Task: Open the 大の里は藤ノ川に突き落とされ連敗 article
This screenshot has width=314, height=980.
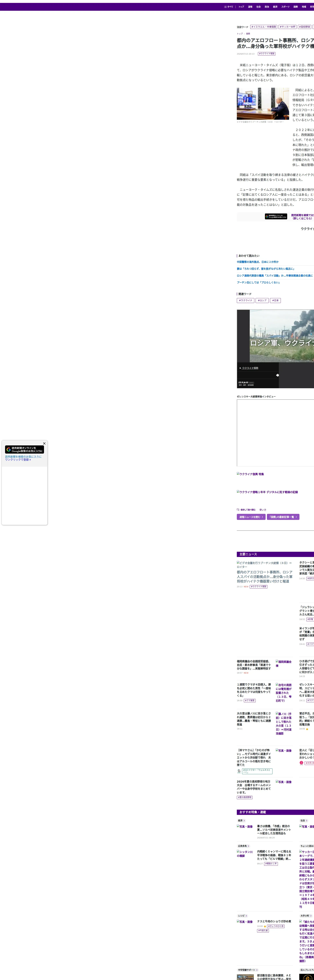Action: (254, 719)
